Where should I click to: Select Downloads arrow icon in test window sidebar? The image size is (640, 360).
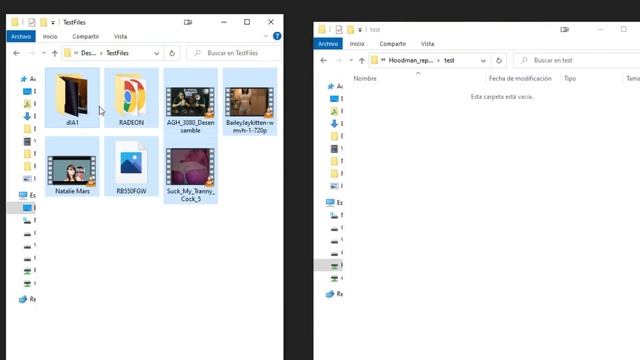(x=334, y=124)
